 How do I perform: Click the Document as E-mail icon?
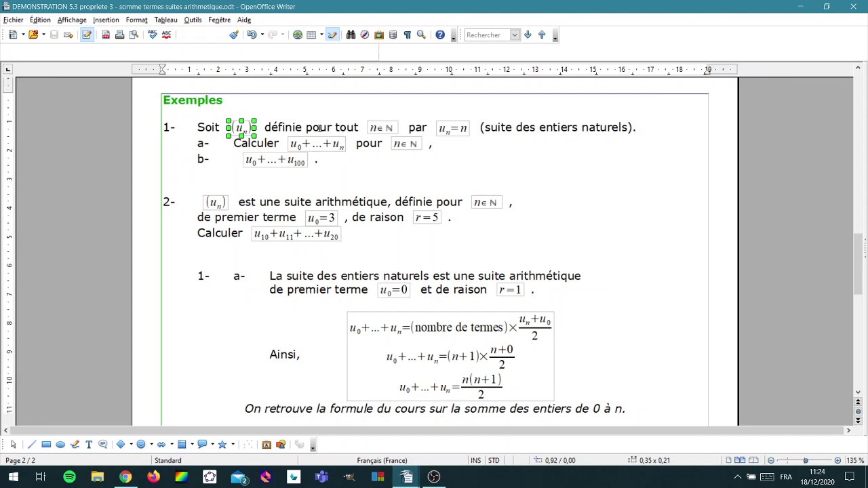click(68, 35)
